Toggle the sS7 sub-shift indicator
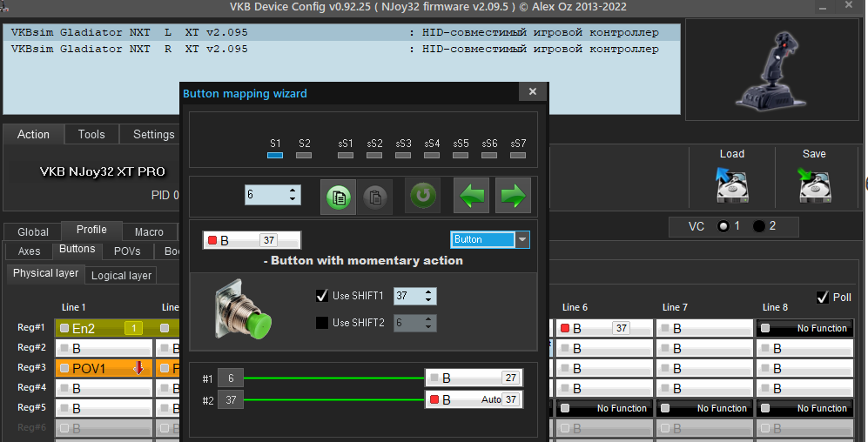The height and width of the screenshot is (442, 868). coord(518,156)
